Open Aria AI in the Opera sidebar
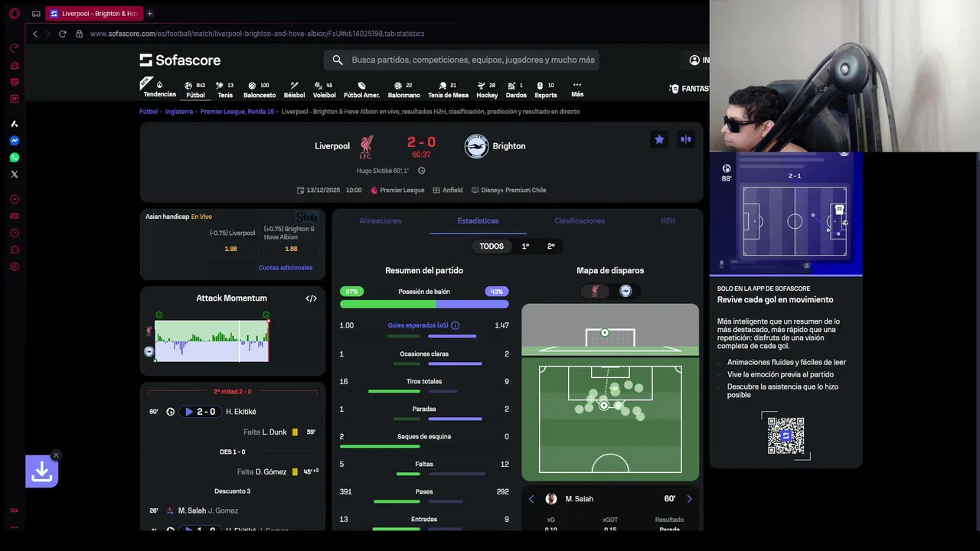 click(15, 123)
